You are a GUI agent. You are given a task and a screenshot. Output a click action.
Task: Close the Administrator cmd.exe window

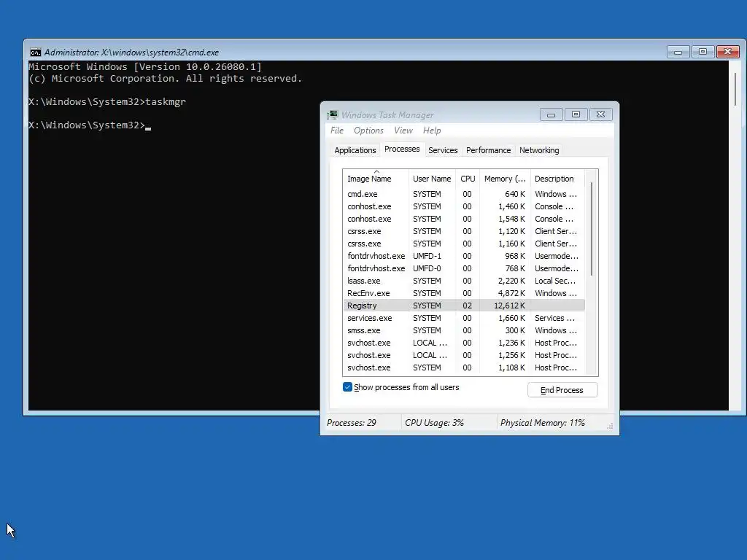tap(728, 52)
